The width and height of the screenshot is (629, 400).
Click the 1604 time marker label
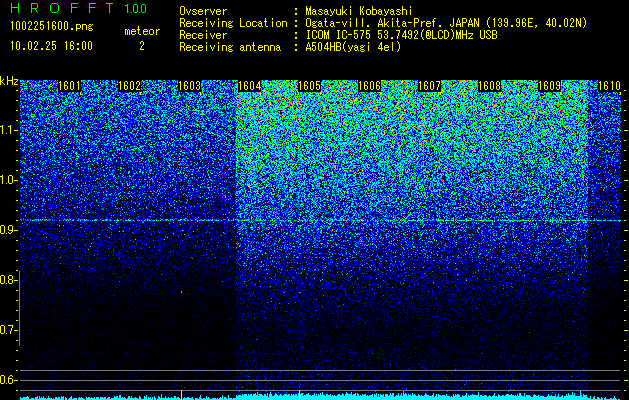tap(250, 86)
